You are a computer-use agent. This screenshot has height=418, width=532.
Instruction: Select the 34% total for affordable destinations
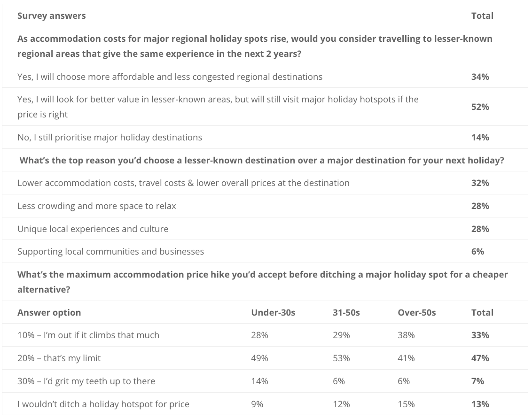click(480, 77)
